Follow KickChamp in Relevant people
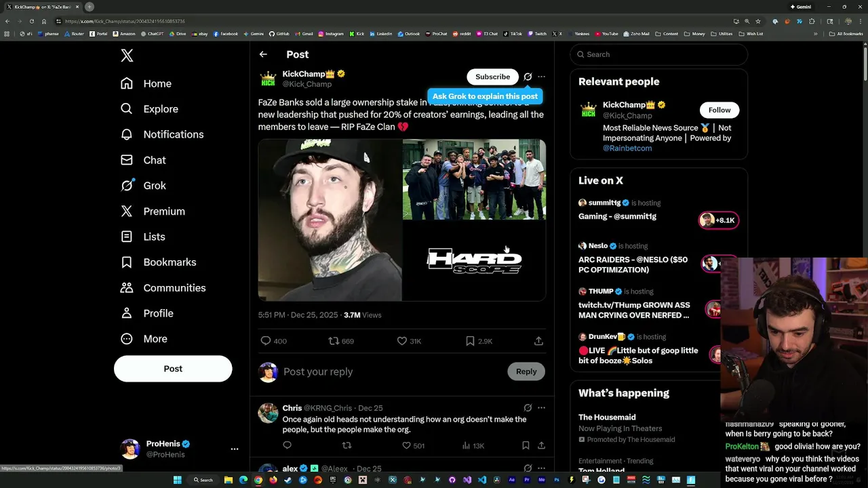 click(x=719, y=110)
